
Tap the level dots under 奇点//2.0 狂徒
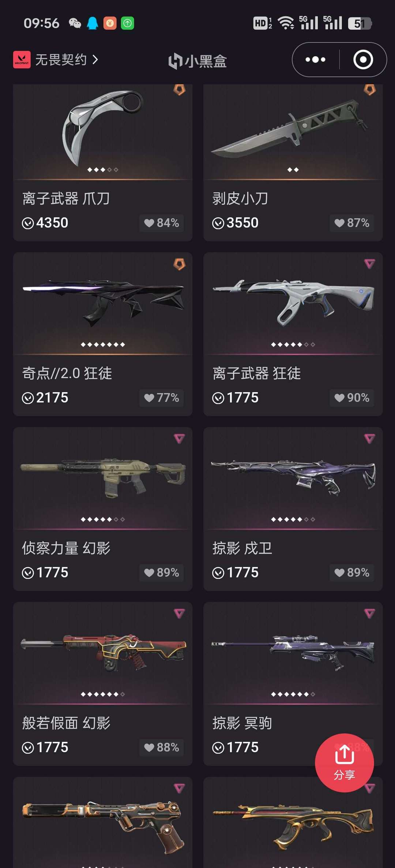[x=103, y=345]
